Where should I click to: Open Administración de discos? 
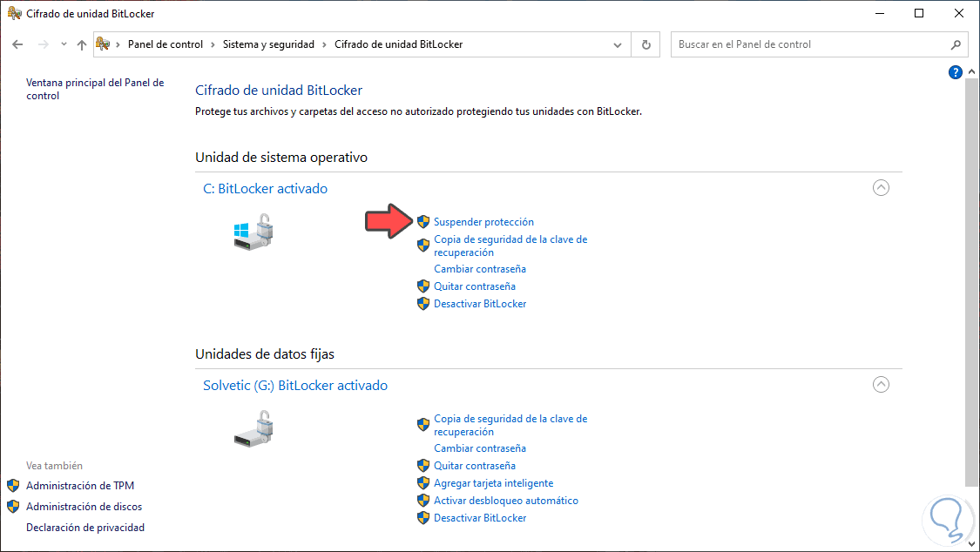[84, 507]
